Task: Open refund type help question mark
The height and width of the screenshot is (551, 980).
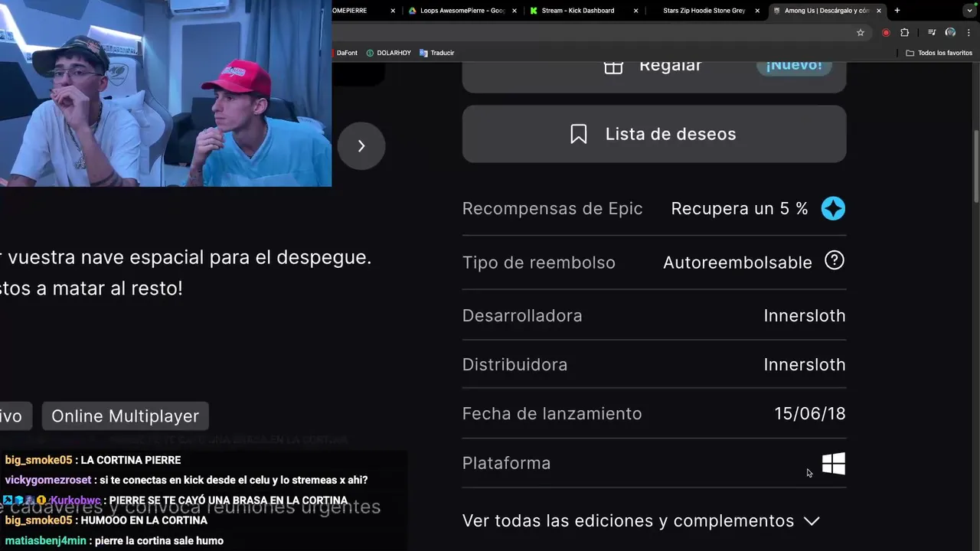Action: click(834, 261)
